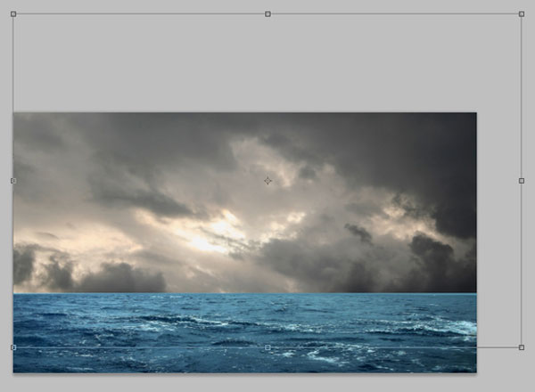Viewport: 535px width, 392px height.
Task: Click the left-middle transform edge handle
Action: (x=13, y=181)
